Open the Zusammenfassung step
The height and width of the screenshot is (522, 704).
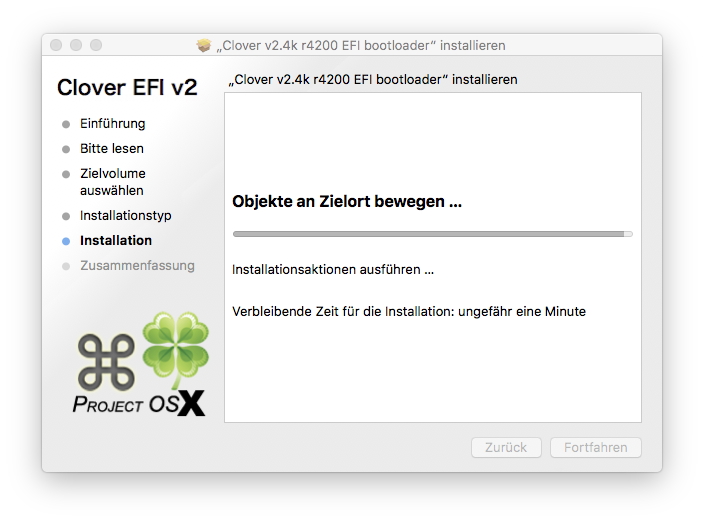click(x=137, y=266)
